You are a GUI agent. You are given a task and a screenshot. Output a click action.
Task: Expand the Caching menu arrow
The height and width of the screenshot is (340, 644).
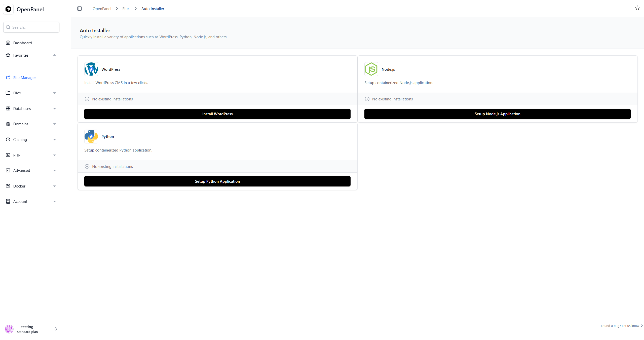click(55, 140)
